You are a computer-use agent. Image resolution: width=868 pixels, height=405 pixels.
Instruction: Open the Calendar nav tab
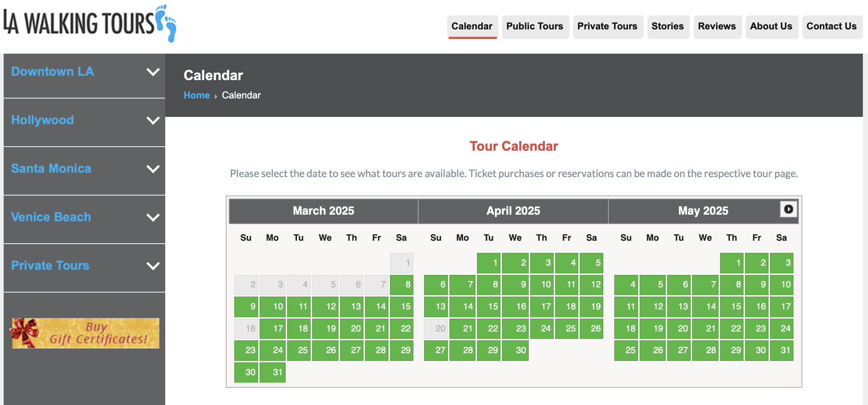tap(472, 26)
